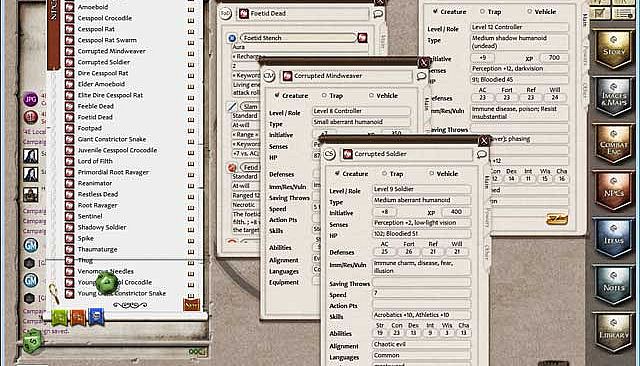Click Skills field with Acrobatics +10, Athletics +10
Viewport: 640px width, 366px height.
[422, 315]
